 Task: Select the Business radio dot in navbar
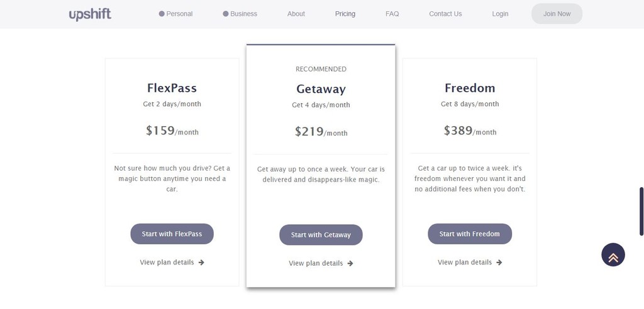point(226,14)
